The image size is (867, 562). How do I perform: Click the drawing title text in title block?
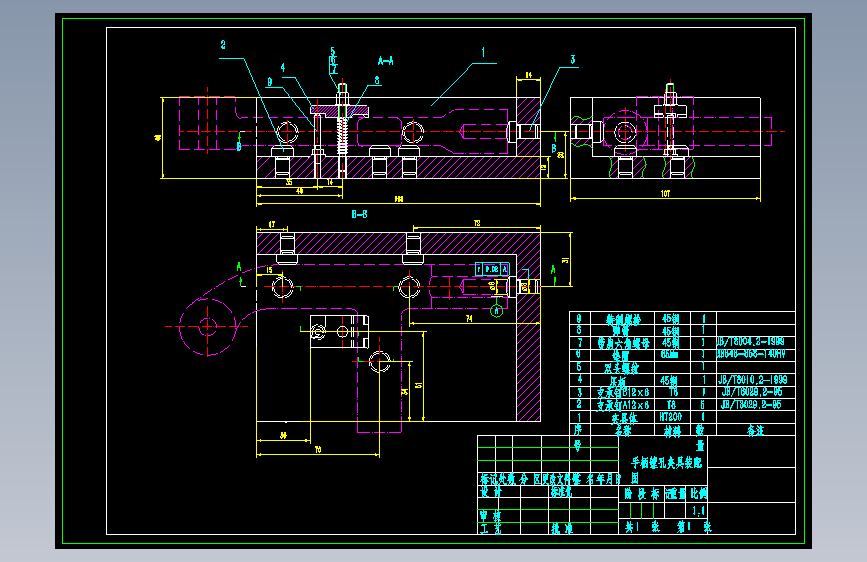click(x=666, y=465)
